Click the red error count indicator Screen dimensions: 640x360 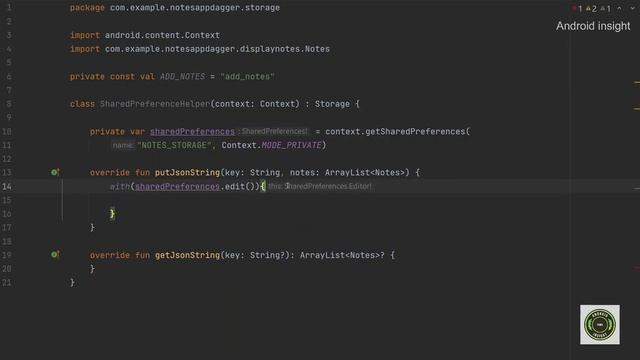pyautogui.click(x=577, y=9)
